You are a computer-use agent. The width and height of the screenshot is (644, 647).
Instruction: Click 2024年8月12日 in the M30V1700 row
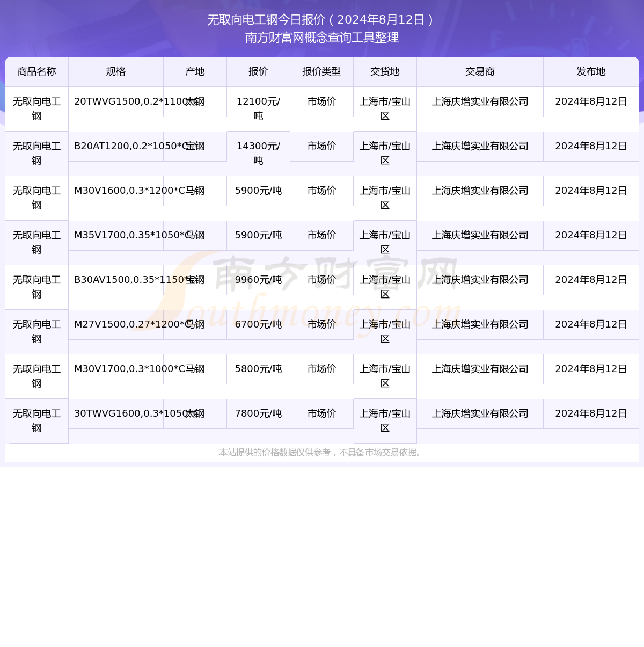(591, 369)
